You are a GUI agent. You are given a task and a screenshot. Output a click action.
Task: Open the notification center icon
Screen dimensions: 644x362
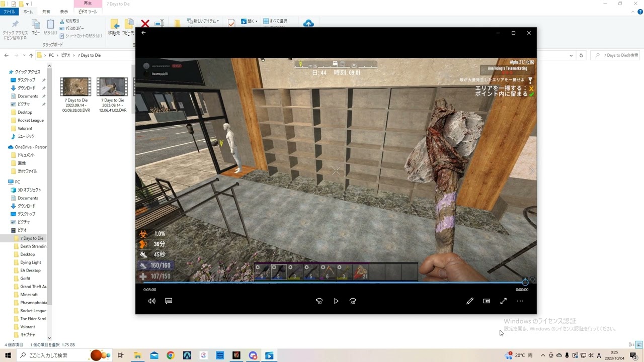[633, 355]
